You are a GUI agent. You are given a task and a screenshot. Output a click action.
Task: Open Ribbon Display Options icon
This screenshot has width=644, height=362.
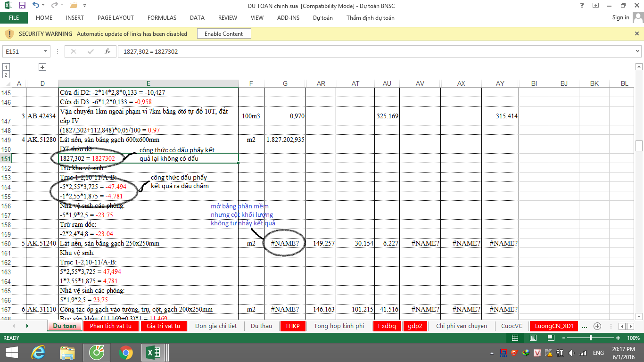point(596,6)
